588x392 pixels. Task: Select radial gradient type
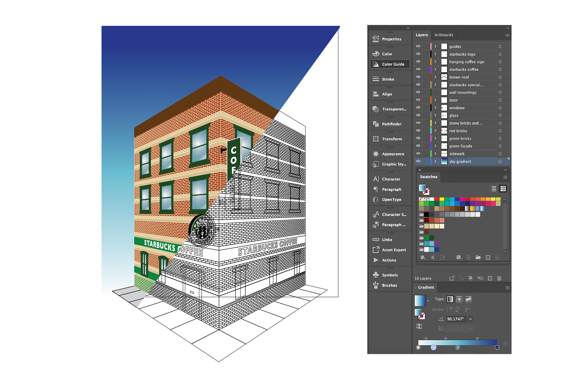click(x=459, y=299)
